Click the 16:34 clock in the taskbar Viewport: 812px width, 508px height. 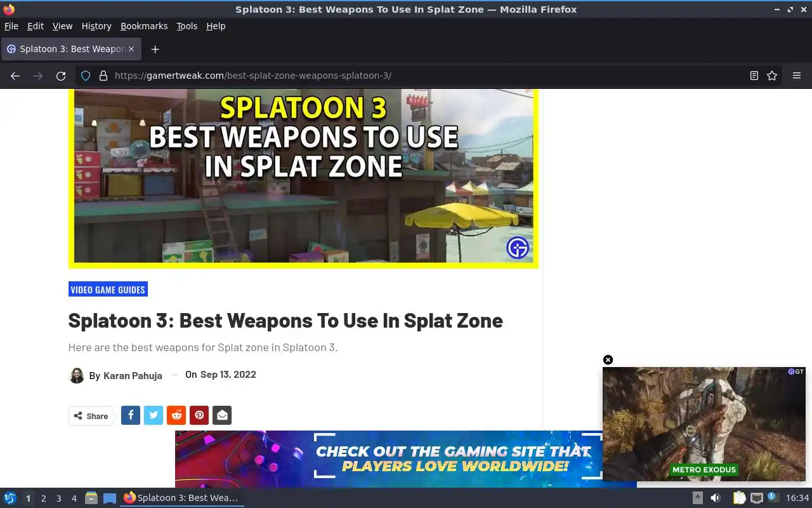click(797, 498)
